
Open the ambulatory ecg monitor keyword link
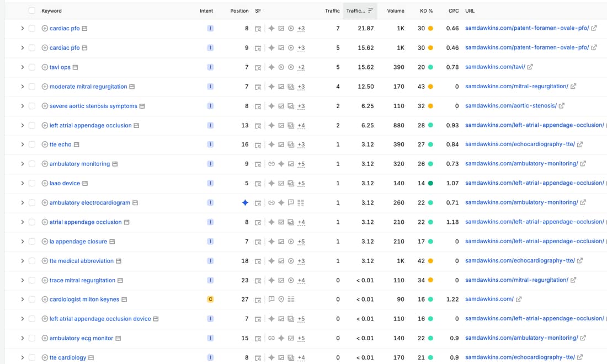[81, 338]
